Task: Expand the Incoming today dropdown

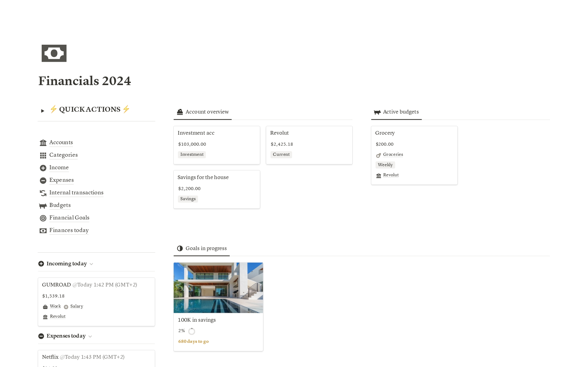Action: [92, 264]
